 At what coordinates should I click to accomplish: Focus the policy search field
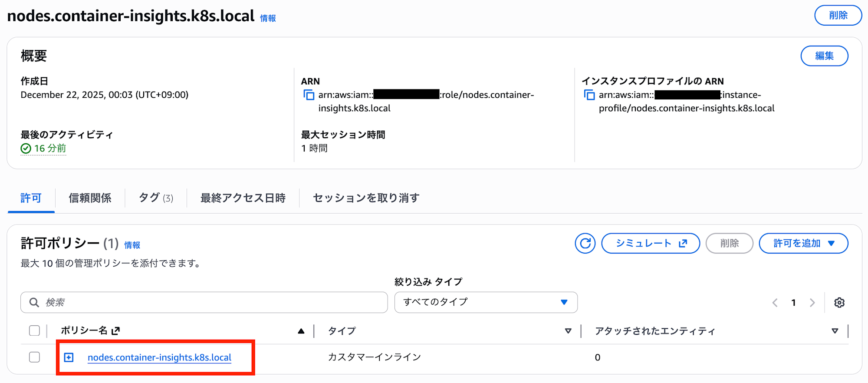[x=204, y=302]
